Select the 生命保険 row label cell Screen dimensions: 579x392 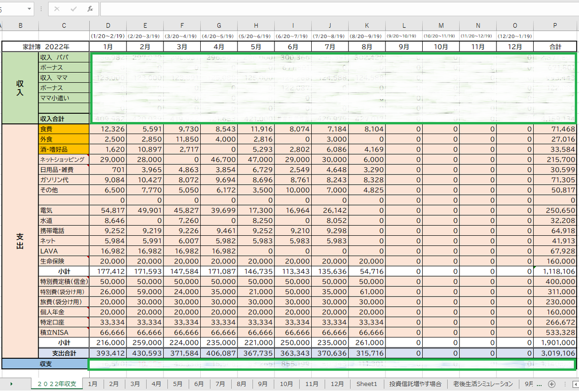coord(64,261)
